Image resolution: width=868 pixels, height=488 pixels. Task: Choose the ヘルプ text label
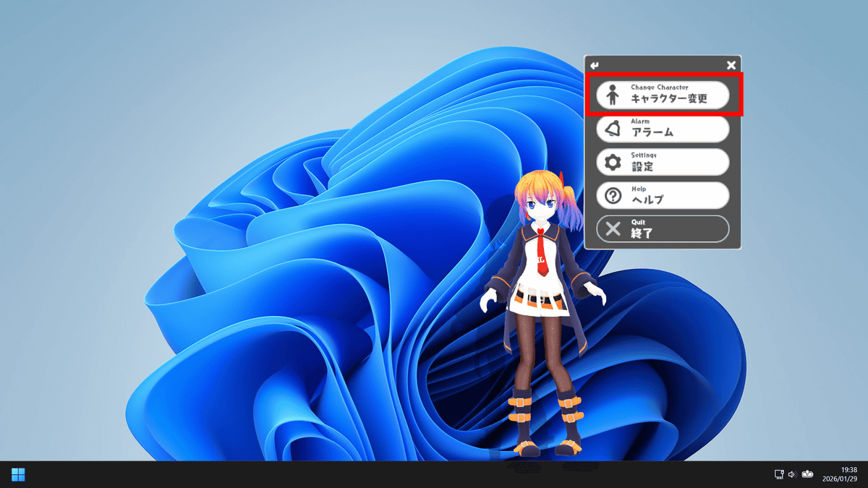(647, 199)
